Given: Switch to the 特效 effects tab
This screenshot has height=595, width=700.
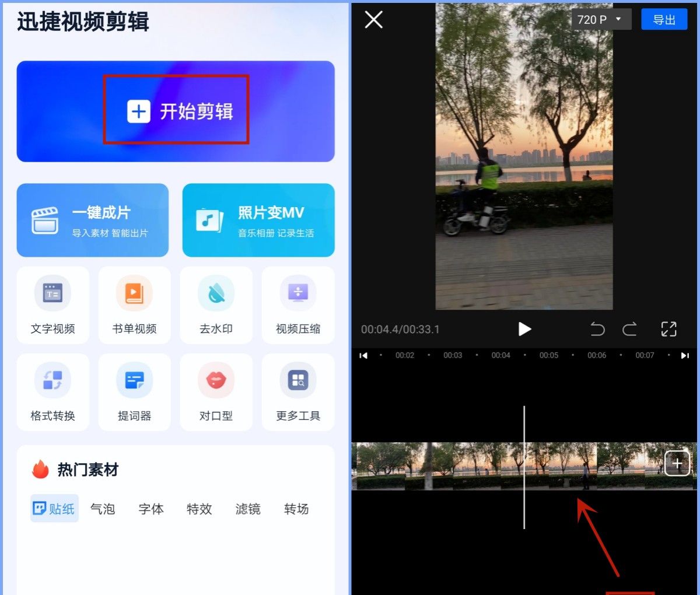Looking at the screenshot, I should pyautogui.click(x=199, y=509).
